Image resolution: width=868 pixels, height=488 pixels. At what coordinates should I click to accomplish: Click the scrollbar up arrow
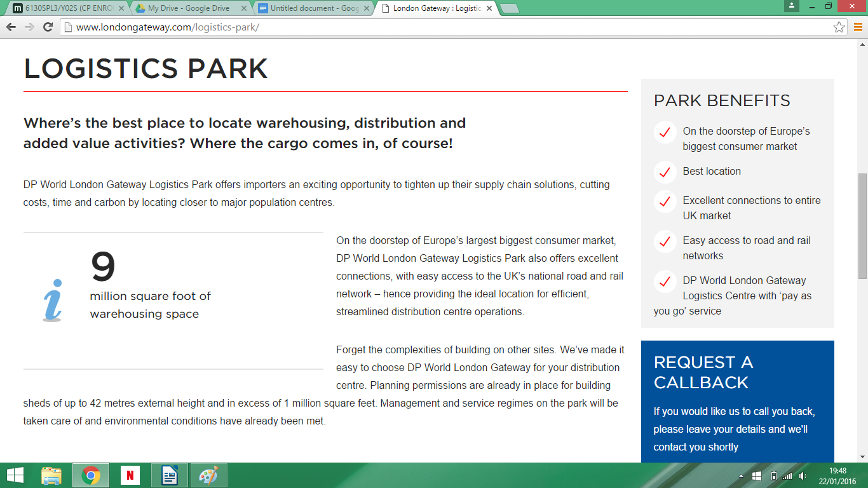pos(862,45)
